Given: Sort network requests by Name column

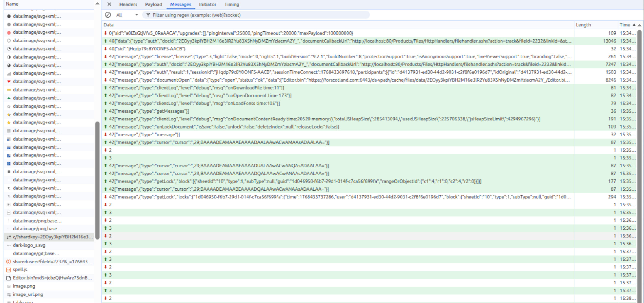Looking at the screenshot, I should tap(12, 4).
